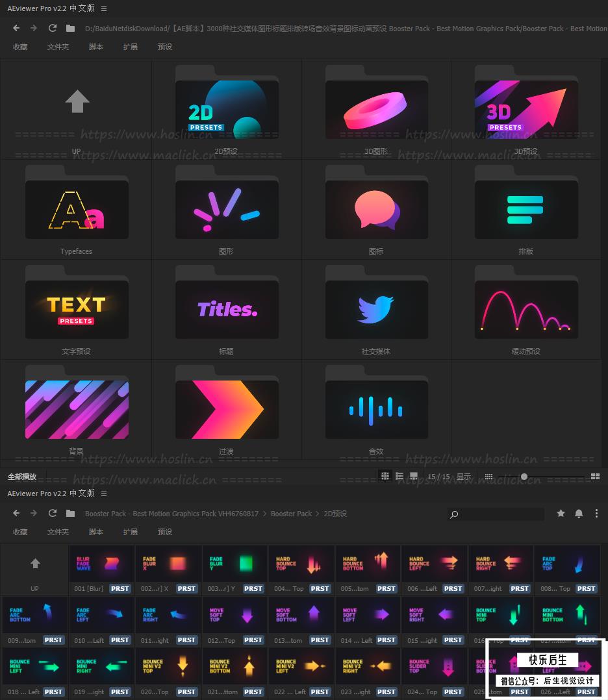Open the 过渡 transitions folder
The height and width of the screenshot is (700, 608).
(x=227, y=410)
